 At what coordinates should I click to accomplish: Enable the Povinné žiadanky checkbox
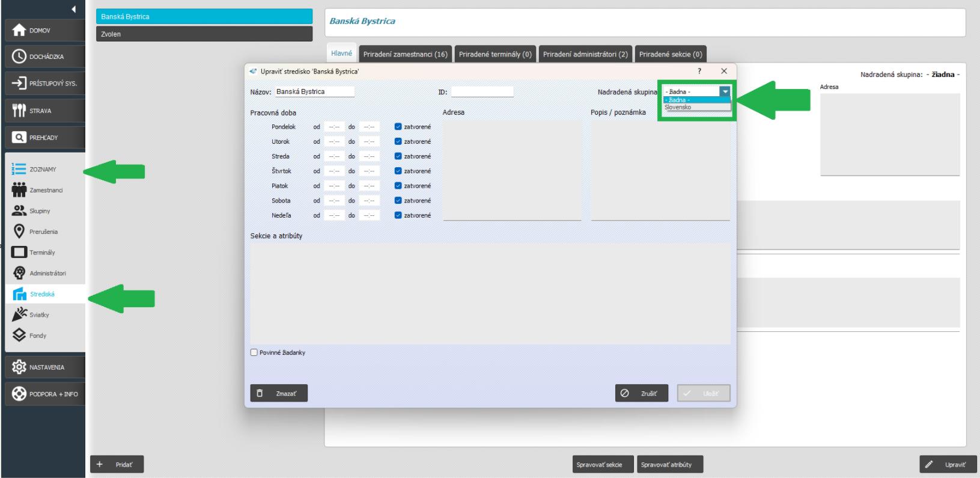pos(254,352)
